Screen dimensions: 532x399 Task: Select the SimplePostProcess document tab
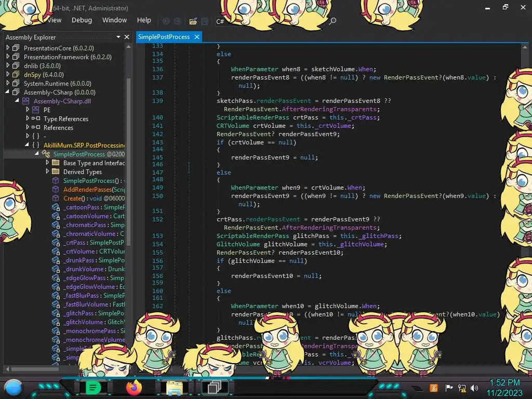point(164,37)
